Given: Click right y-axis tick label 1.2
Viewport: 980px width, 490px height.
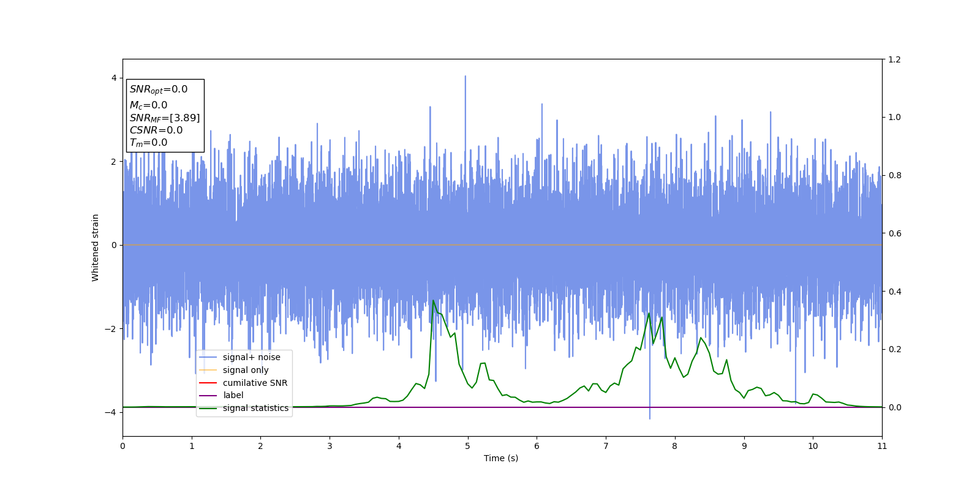Looking at the screenshot, I should pyautogui.click(x=894, y=59).
